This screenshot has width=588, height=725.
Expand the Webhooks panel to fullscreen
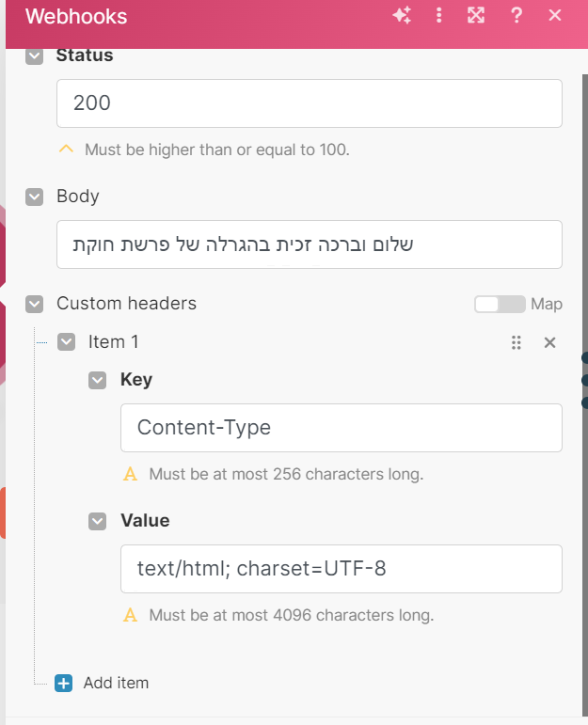(476, 15)
